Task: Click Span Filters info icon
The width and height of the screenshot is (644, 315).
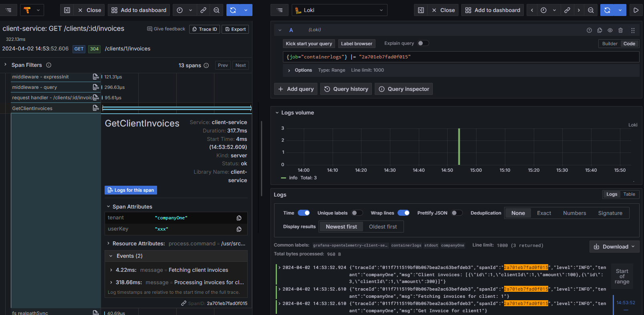Action: [x=48, y=65]
